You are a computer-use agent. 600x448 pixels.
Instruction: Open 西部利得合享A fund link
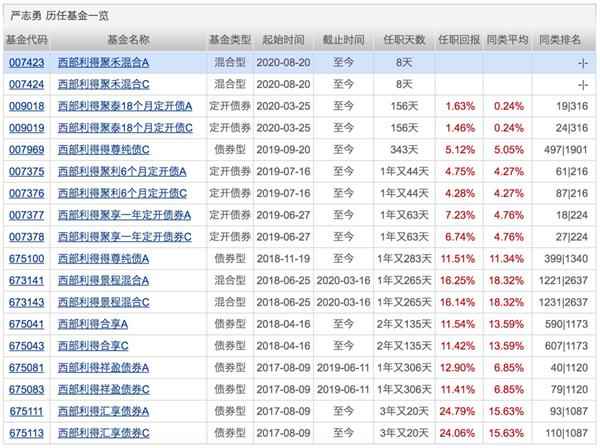96,324
